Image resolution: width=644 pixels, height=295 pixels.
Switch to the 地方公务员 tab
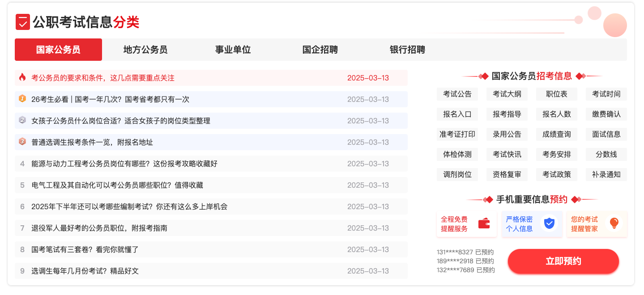[x=145, y=50]
